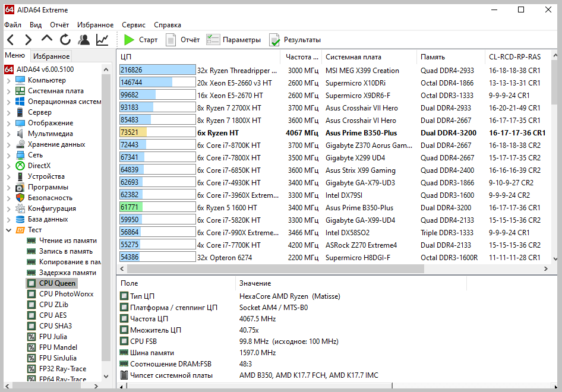Expand the Хранение данных tree node
The width and height of the screenshot is (562, 392).
coord(8,145)
